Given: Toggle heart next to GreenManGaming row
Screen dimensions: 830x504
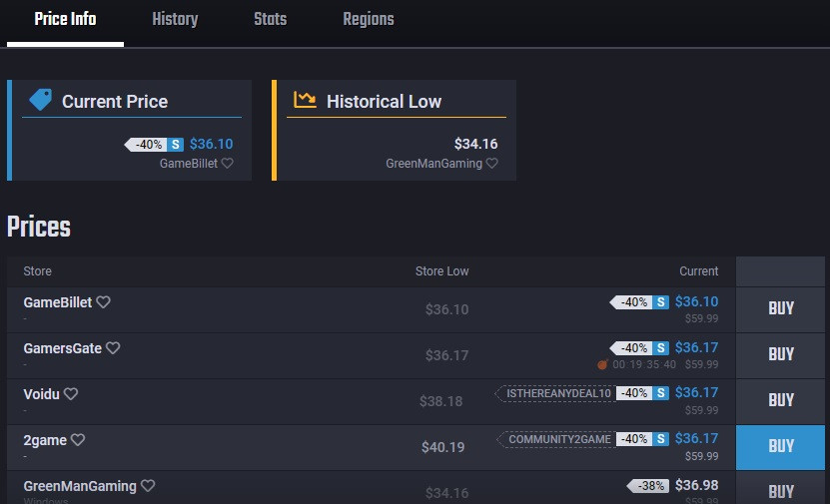Looking at the screenshot, I should (x=148, y=485).
